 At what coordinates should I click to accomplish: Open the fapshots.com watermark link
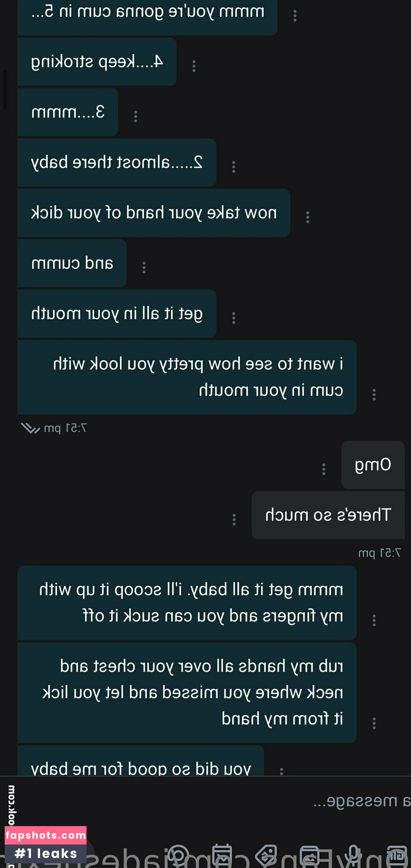[46, 836]
